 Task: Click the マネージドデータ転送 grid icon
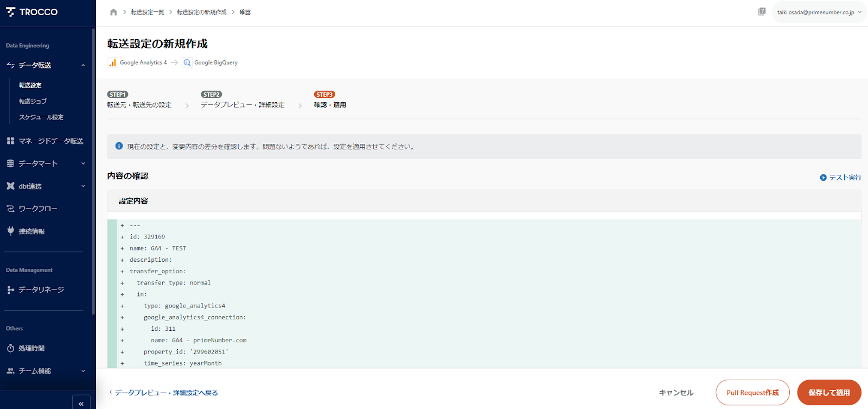tap(10, 141)
